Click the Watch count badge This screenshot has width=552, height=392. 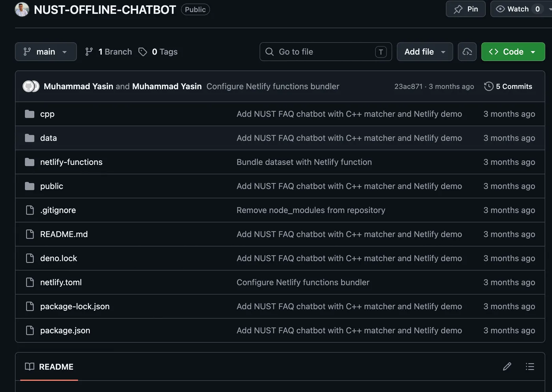(x=537, y=9)
